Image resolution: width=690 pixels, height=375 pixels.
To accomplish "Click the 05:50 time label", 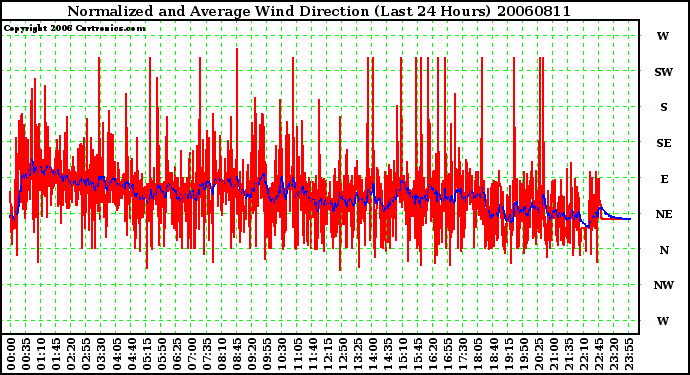I will click(x=161, y=354).
